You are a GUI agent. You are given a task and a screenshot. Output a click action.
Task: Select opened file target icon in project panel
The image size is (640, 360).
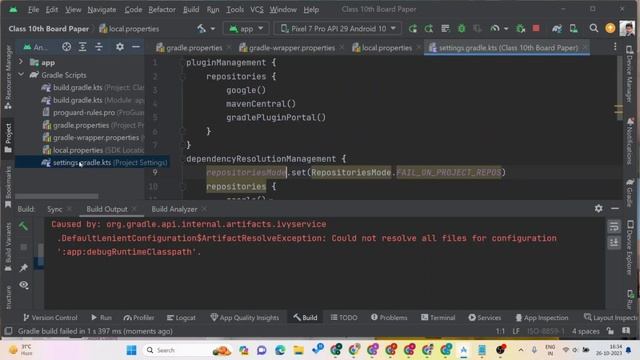[x=67, y=47]
